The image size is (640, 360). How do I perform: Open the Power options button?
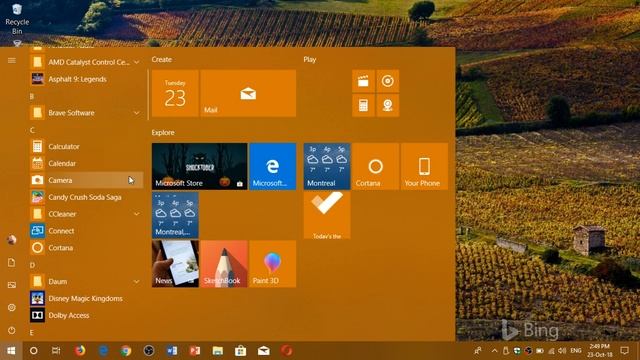click(11, 330)
